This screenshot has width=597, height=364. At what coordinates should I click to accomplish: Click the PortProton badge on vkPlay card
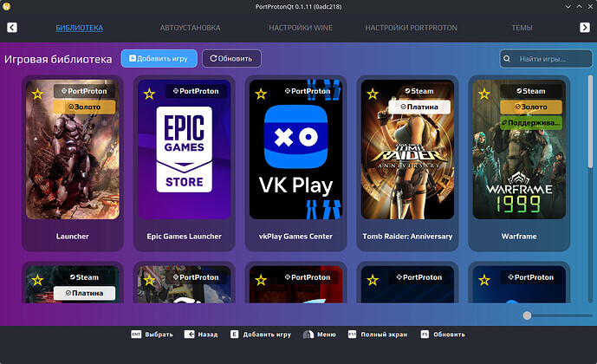pyautogui.click(x=306, y=91)
